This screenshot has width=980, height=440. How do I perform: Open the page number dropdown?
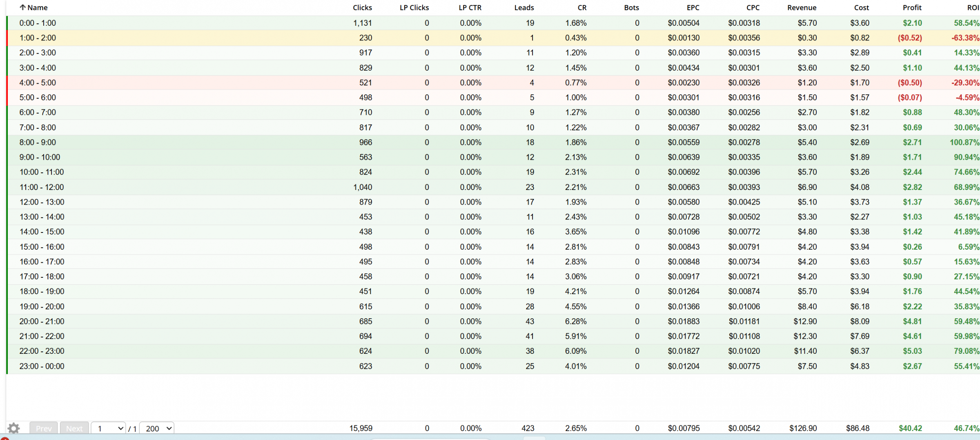[108, 428]
